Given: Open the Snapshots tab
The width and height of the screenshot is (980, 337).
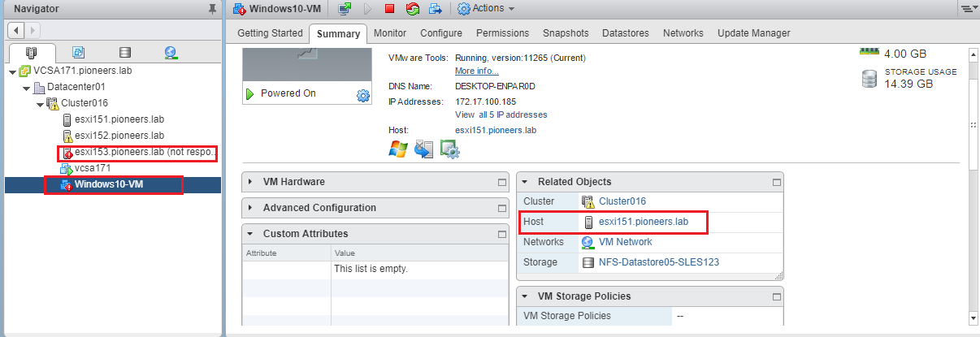Looking at the screenshot, I should coord(566,33).
